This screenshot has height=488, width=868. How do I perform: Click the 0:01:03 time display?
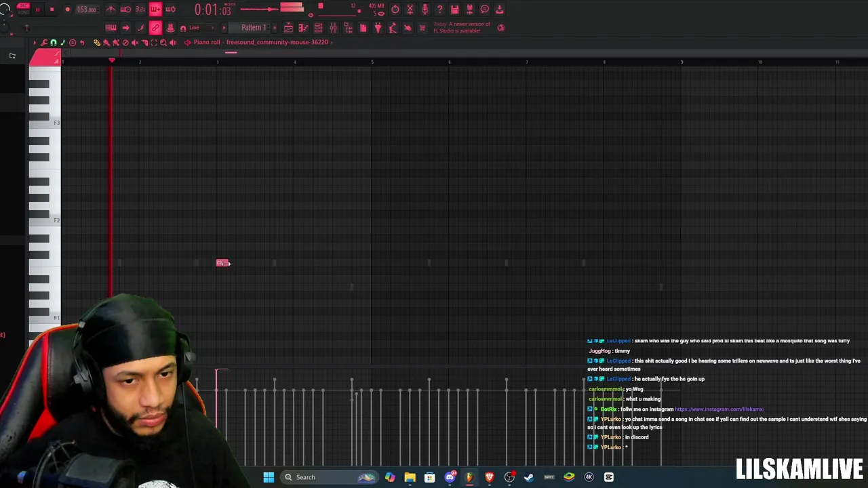tap(214, 9)
